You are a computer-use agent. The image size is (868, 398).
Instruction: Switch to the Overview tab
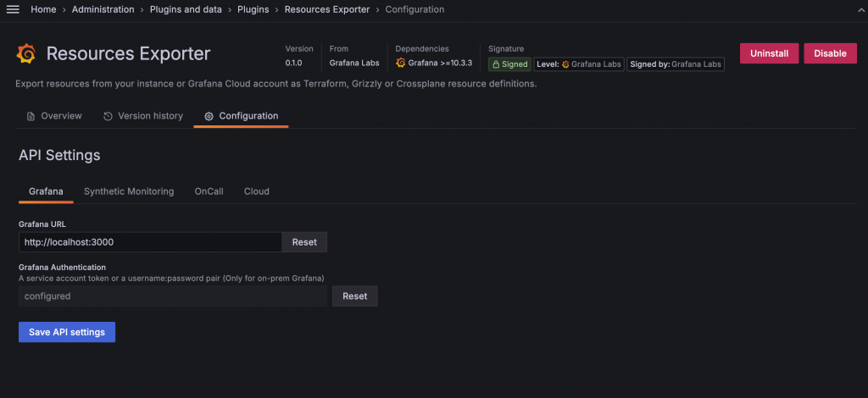[x=54, y=116]
